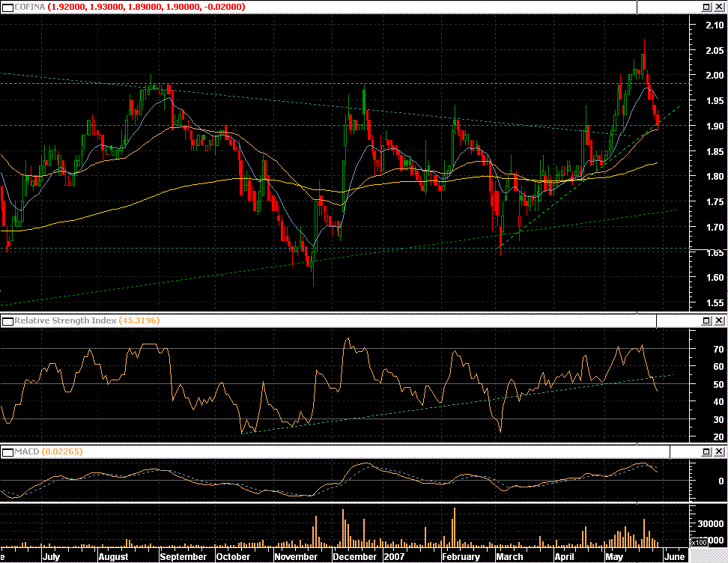Click the 2.10 price axis label

[x=715, y=25]
